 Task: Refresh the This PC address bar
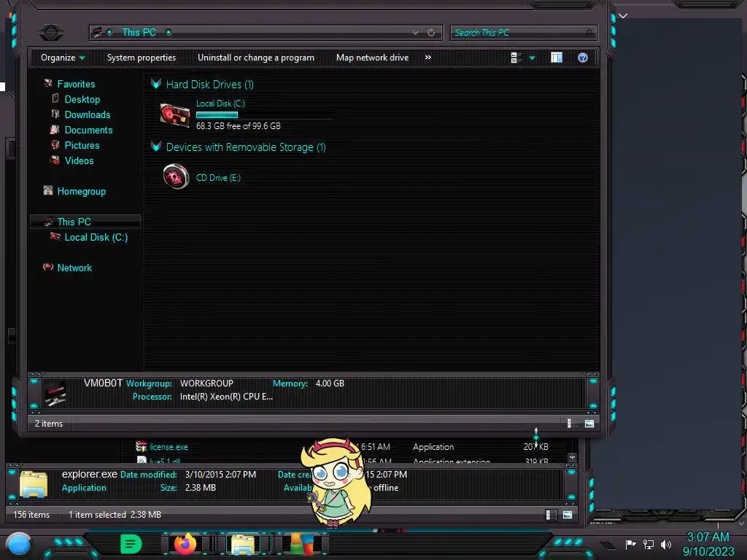(431, 32)
